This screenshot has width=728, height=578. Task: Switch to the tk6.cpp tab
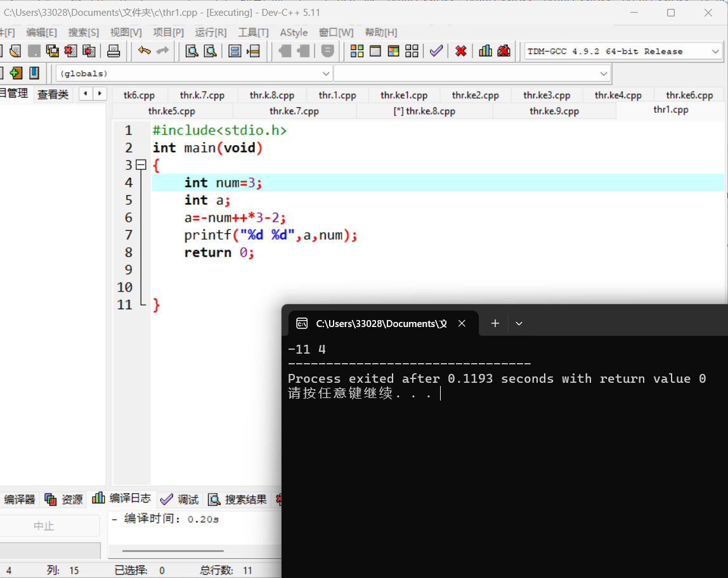pos(140,95)
